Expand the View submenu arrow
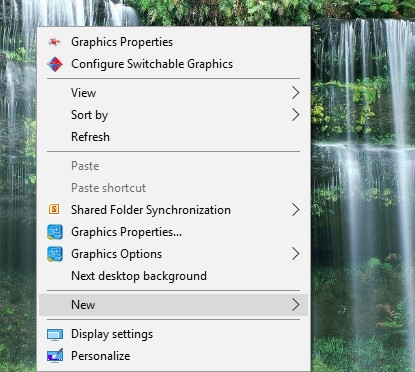 click(x=295, y=93)
